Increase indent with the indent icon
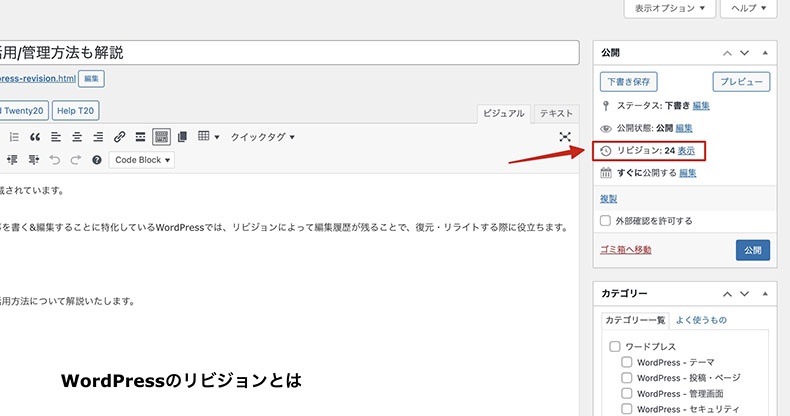 coord(34,160)
